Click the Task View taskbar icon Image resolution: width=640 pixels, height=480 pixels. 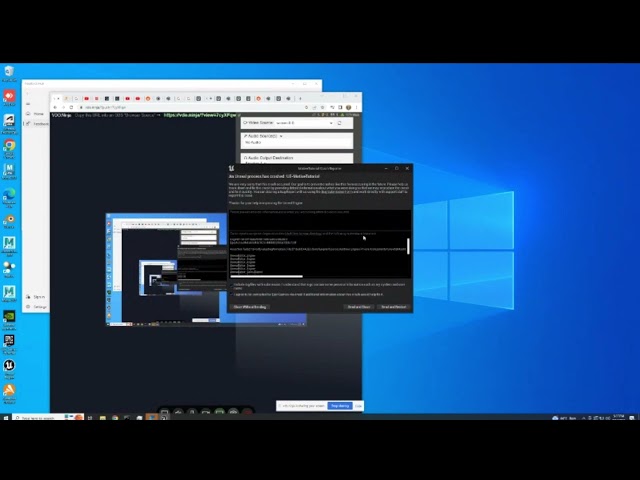(90, 418)
